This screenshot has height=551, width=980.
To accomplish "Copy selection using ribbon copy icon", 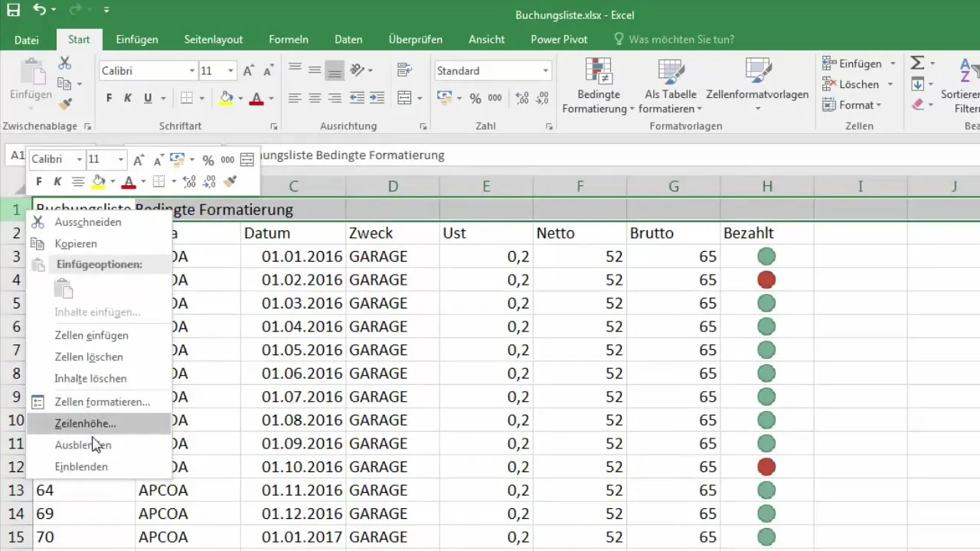I will 64,83.
